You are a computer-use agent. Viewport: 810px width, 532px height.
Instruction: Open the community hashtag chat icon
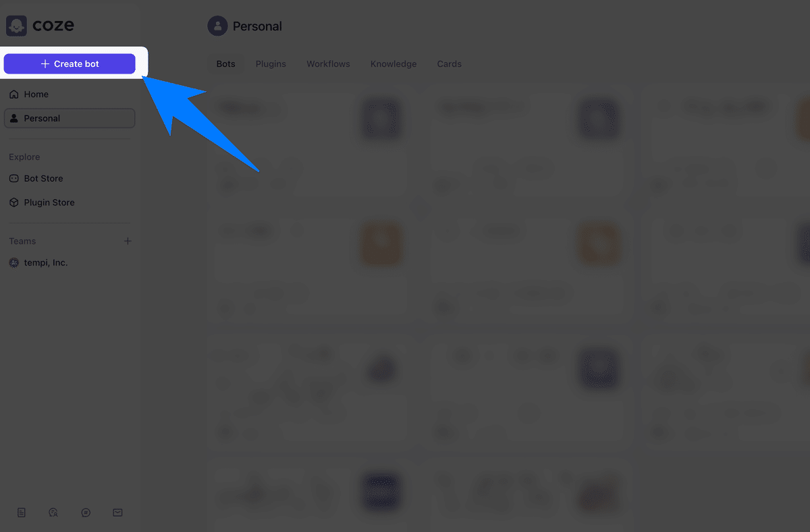click(86, 513)
